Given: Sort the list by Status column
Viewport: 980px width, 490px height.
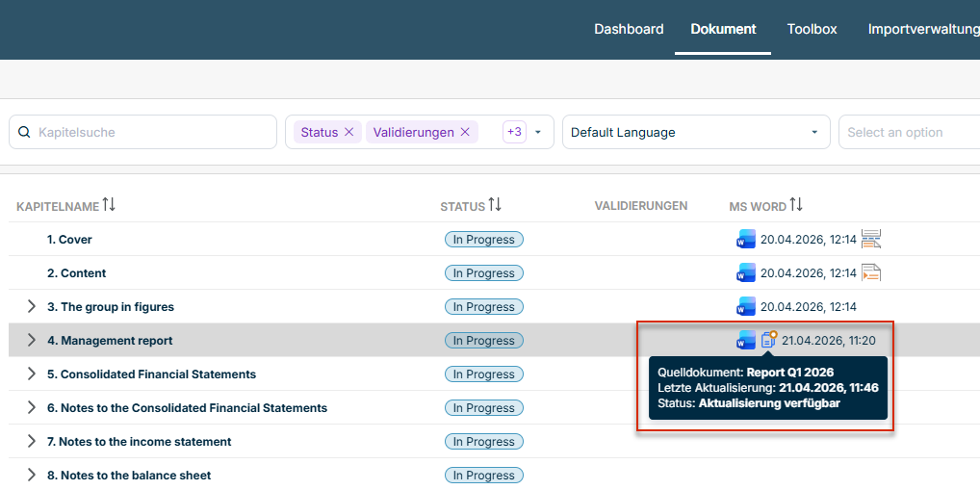Looking at the screenshot, I should click(x=495, y=205).
